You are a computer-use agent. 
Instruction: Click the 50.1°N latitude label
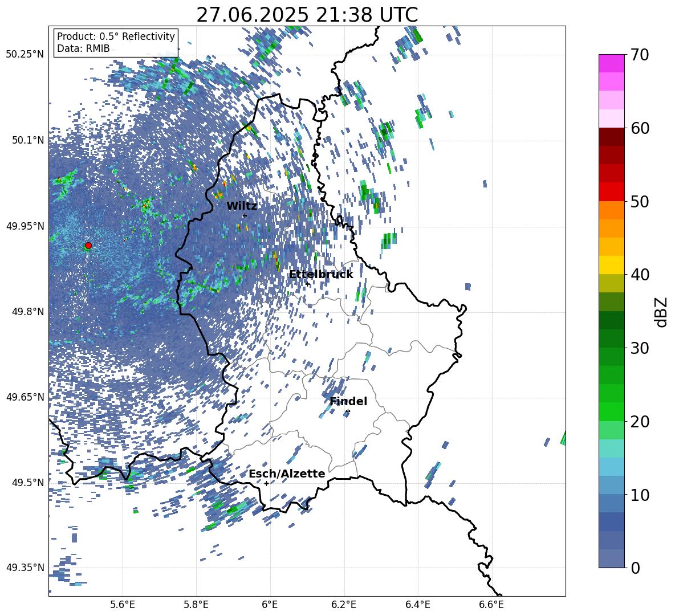coord(27,140)
